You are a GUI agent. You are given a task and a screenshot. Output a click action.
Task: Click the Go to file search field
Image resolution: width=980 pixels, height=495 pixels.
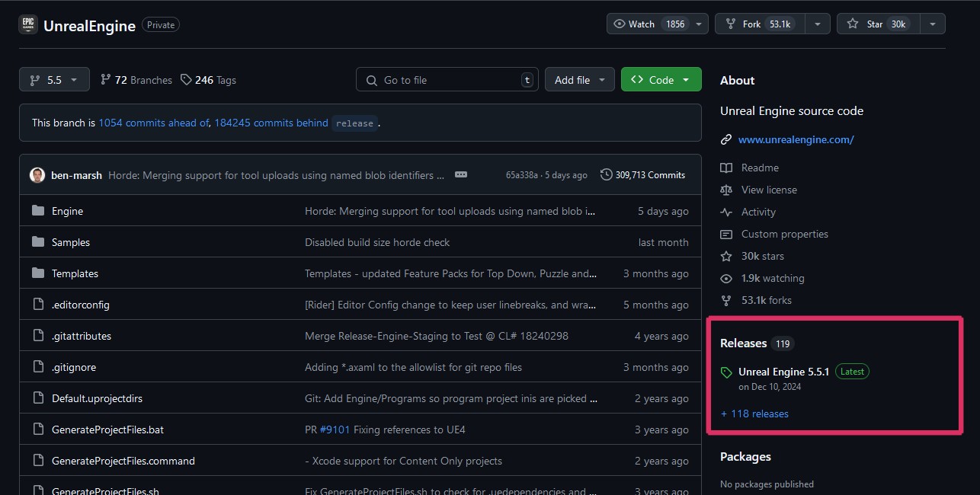pyautogui.click(x=447, y=80)
